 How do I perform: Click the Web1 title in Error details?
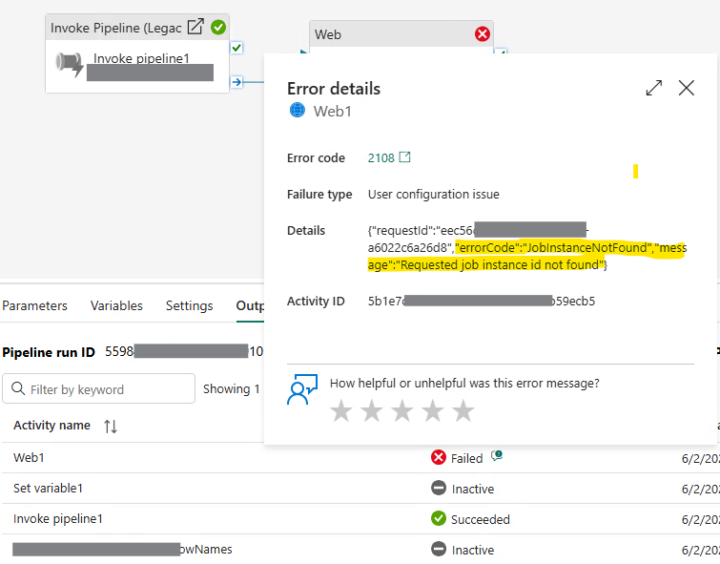tap(332, 111)
